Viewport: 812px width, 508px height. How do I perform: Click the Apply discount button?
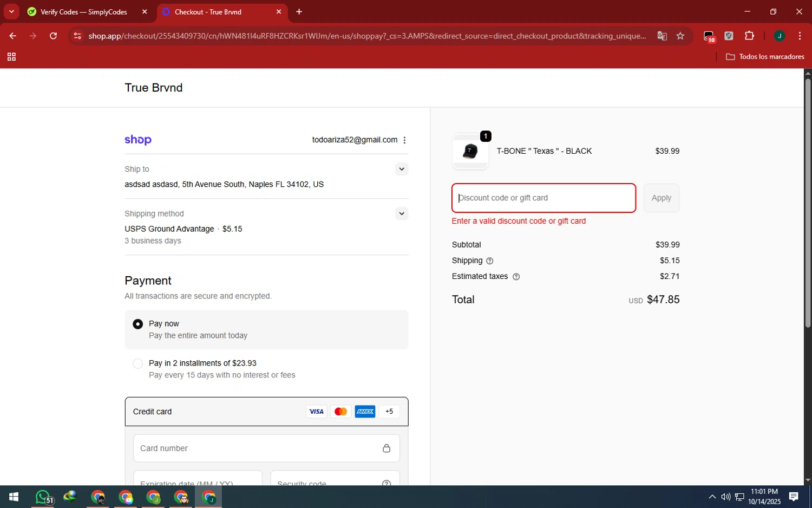click(662, 198)
